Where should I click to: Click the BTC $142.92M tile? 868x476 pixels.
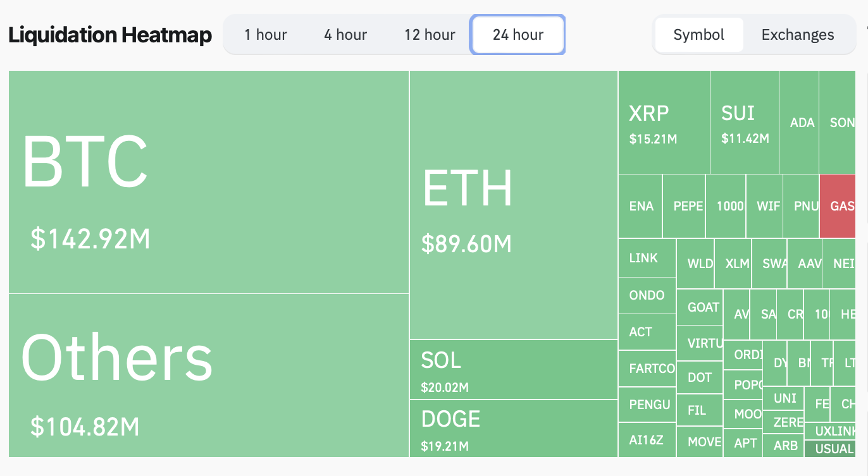(x=209, y=182)
